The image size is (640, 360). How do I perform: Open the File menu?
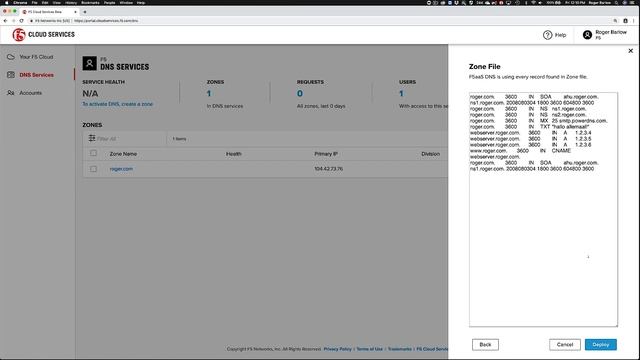click(x=35, y=2)
